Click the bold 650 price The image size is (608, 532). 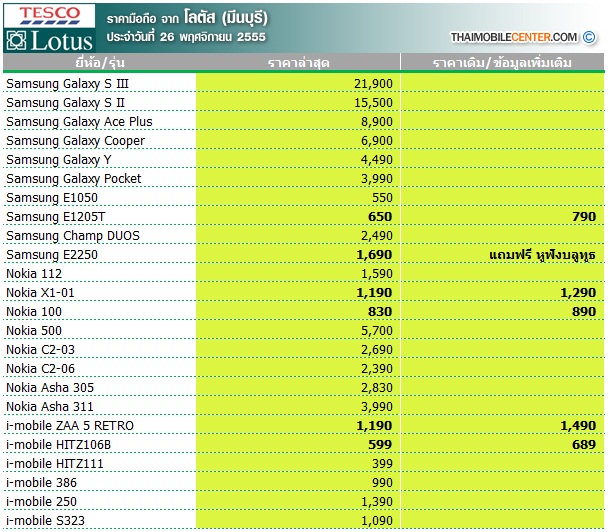(x=380, y=216)
